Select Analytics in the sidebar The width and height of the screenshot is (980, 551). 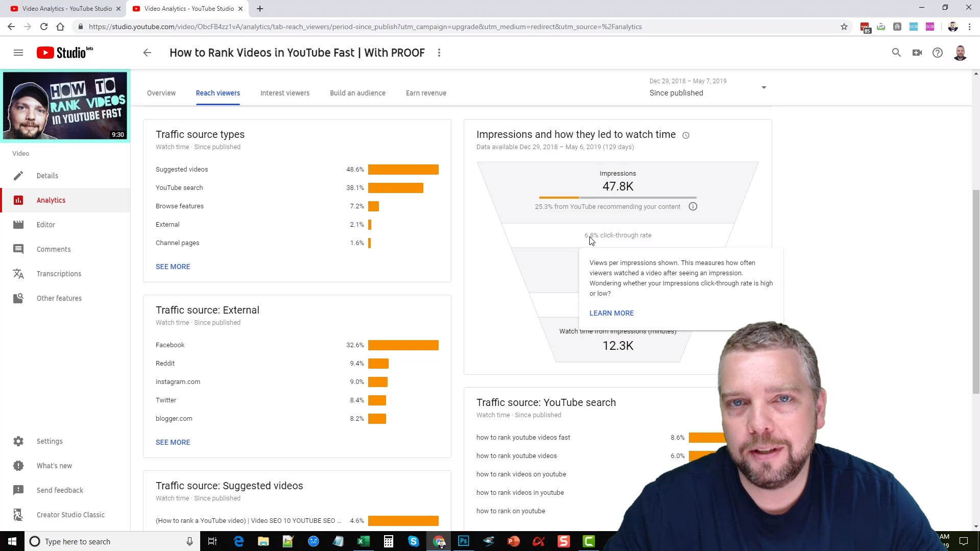pyautogui.click(x=65, y=200)
